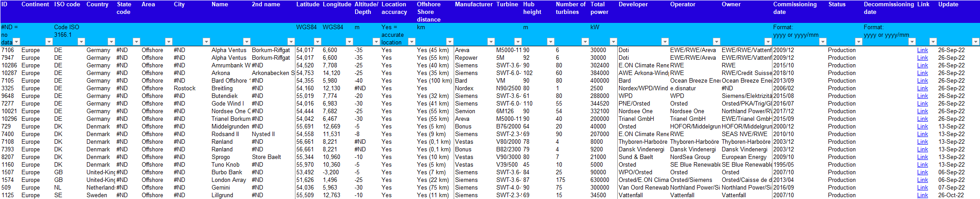Select the Manufacturer header cell
The width and height of the screenshot is (980, 199).
click(x=474, y=12)
